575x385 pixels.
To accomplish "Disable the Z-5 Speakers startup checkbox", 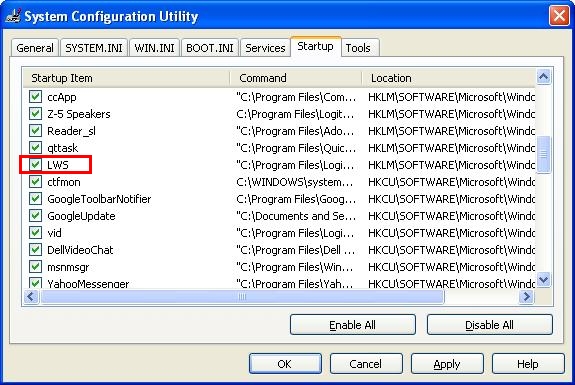I will (x=35, y=114).
